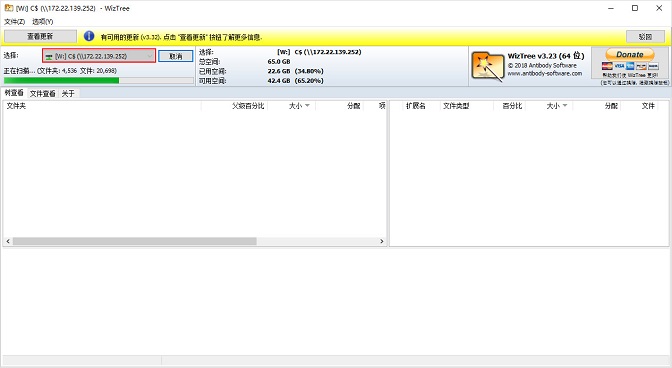The image size is (672, 368).
Task: Click the WizTree icon in title bar
Action: 9,8
